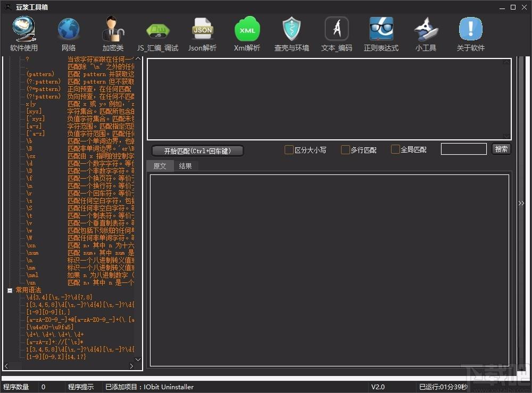Click the tree list scroll-down arrow
The image size is (532, 393).
pyautogui.click(x=138, y=360)
